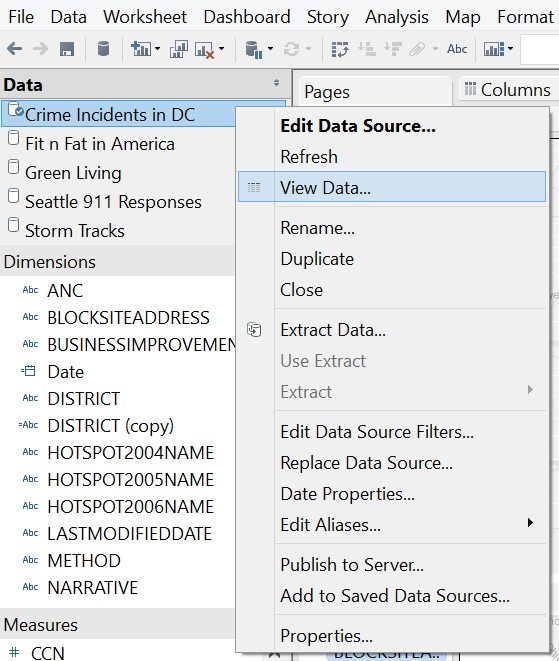
Task: Open the Auto Update dropdown arrow
Action: click(270, 49)
